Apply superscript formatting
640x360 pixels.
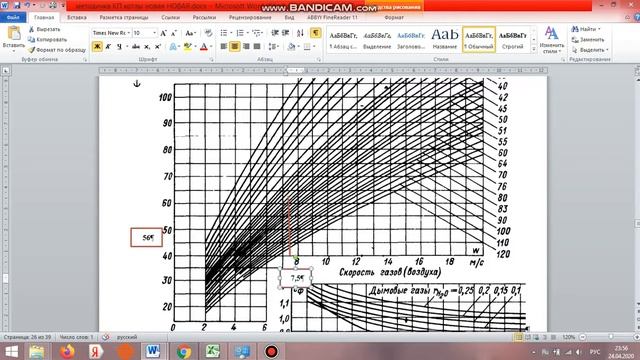pyautogui.click(x=158, y=47)
